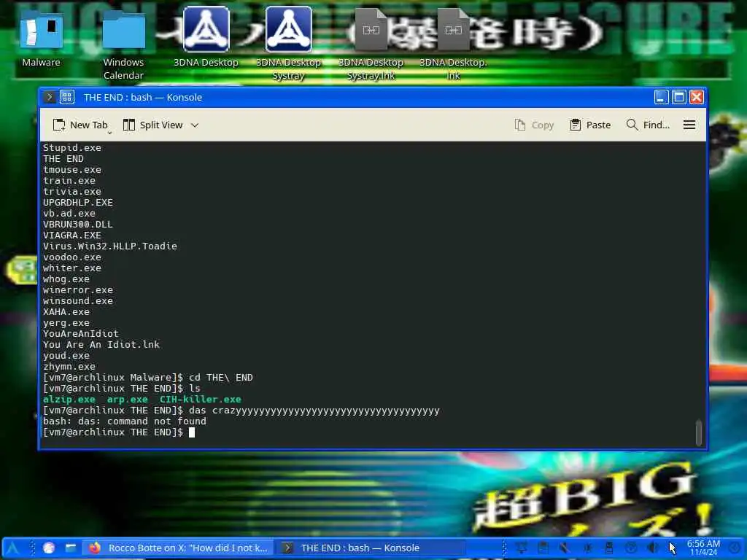
Task: Click the grid icon in Konsole title bar
Action: point(66,97)
